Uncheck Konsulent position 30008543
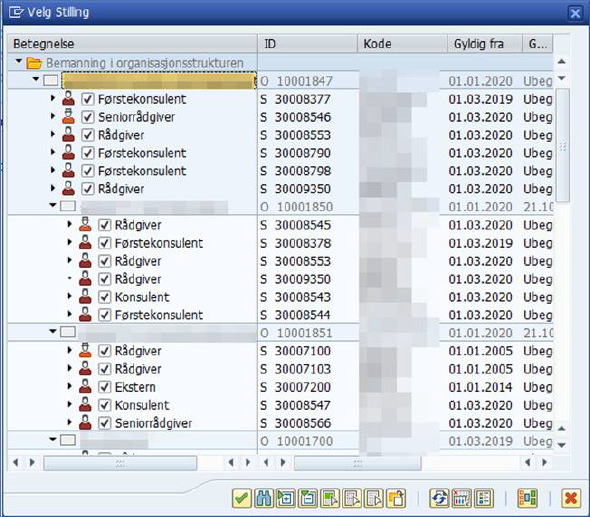 tap(104, 297)
